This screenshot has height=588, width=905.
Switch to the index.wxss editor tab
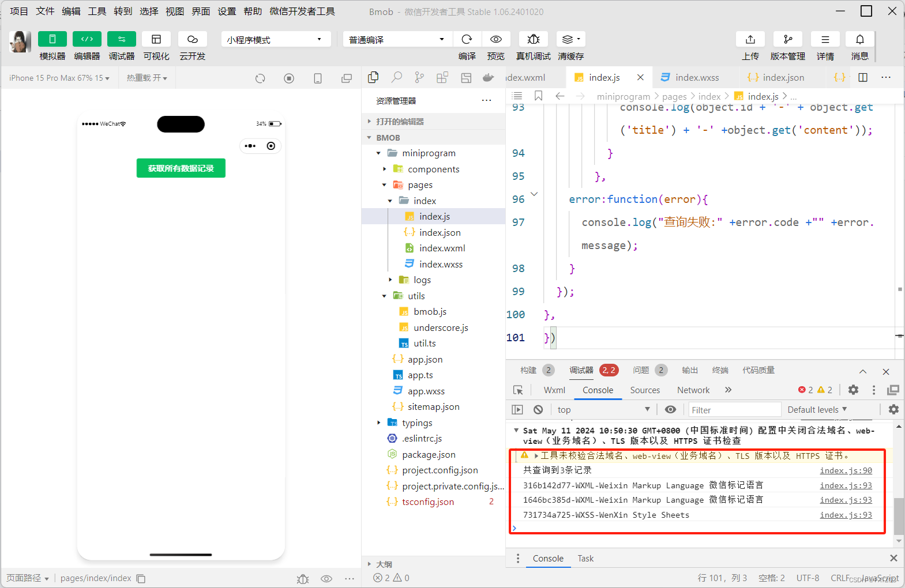pos(697,77)
